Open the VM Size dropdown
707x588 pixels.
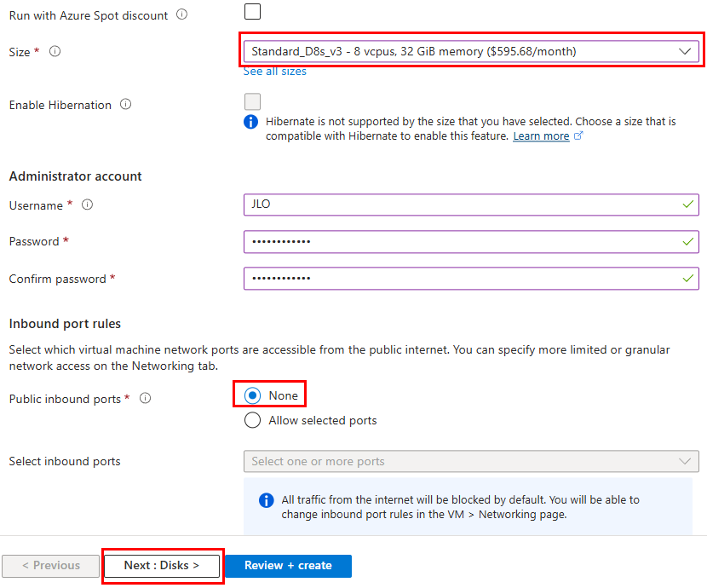pyautogui.click(x=470, y=51)
